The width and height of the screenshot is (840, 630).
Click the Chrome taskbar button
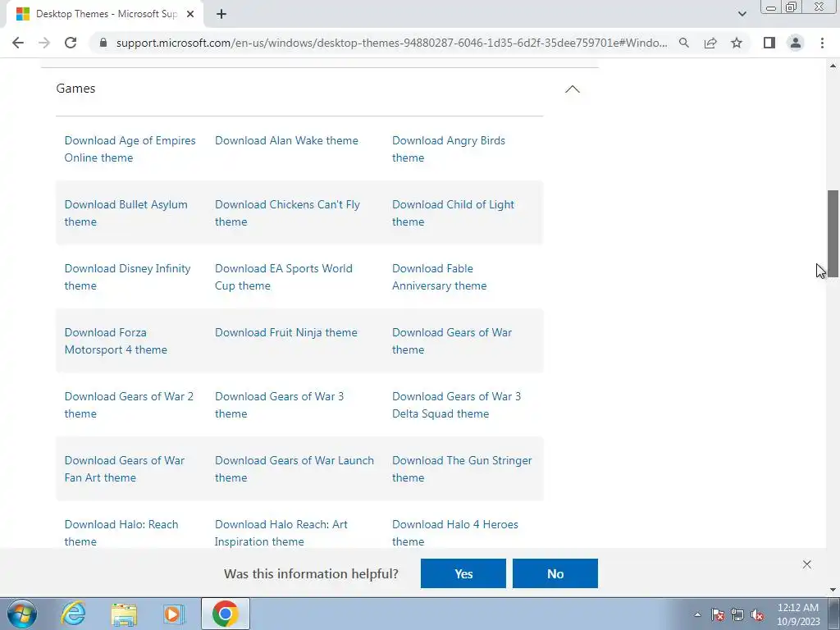click(225, 614)
